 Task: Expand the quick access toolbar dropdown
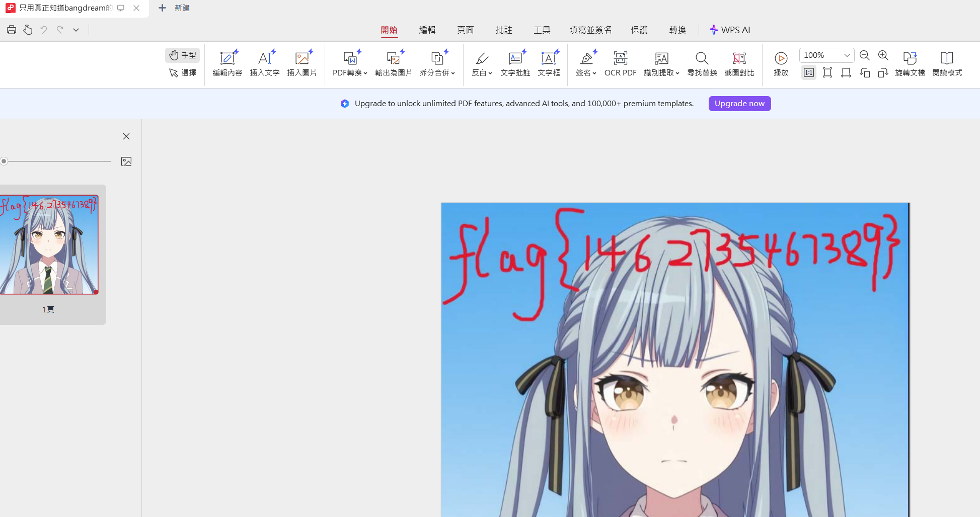click(76, 30)
